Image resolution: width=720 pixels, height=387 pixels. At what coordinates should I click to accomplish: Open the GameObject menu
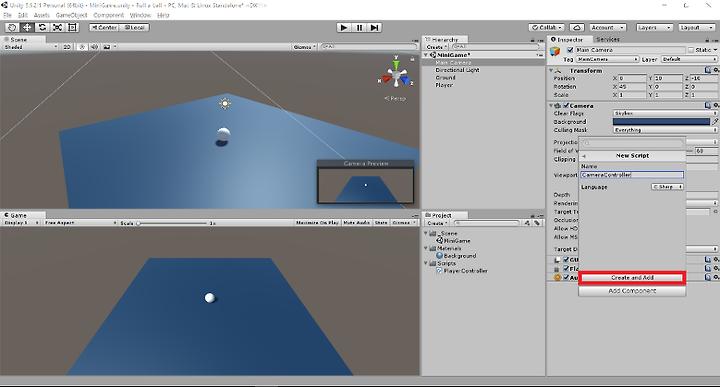pyautogui.click(x=71, y=15)
